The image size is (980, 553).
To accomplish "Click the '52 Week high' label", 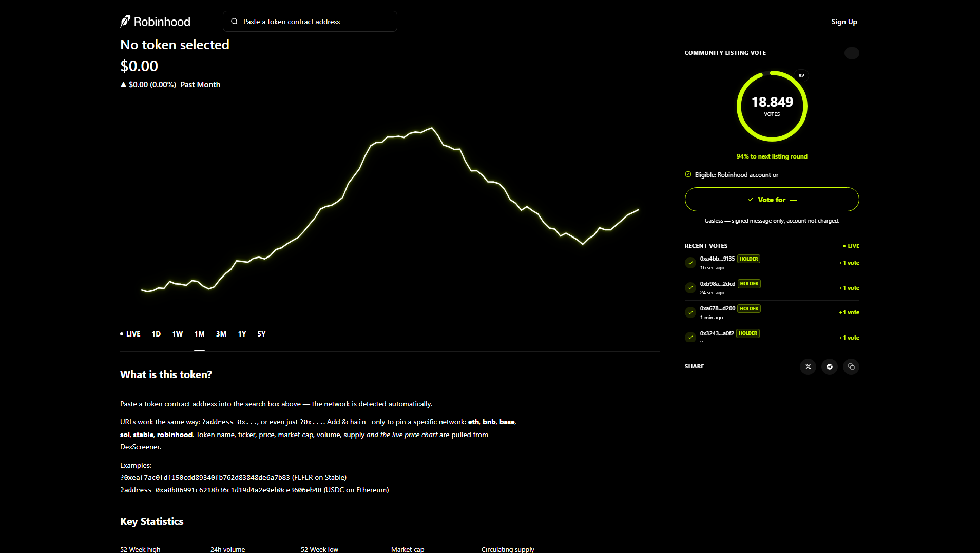I will 140,549.
